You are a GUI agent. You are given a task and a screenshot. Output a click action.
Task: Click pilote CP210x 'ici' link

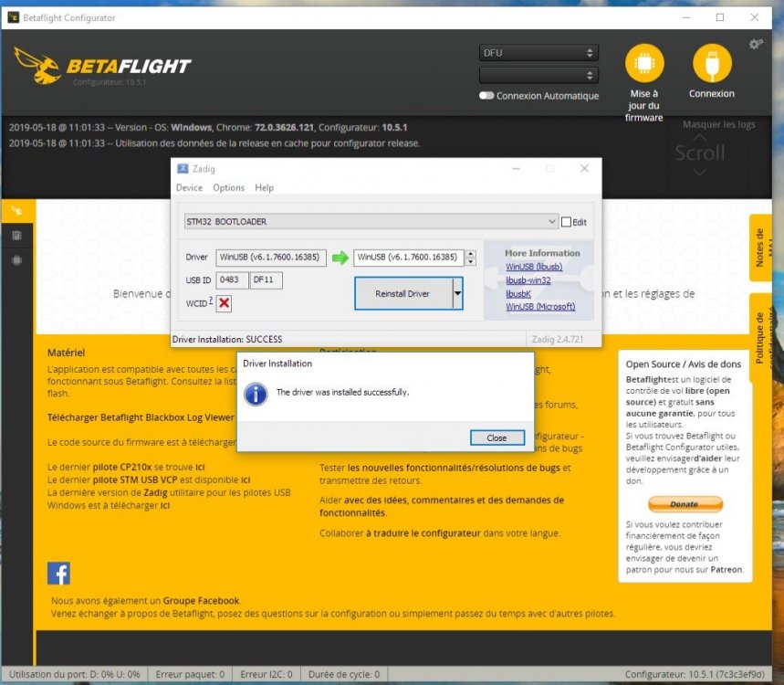point(200,467)
